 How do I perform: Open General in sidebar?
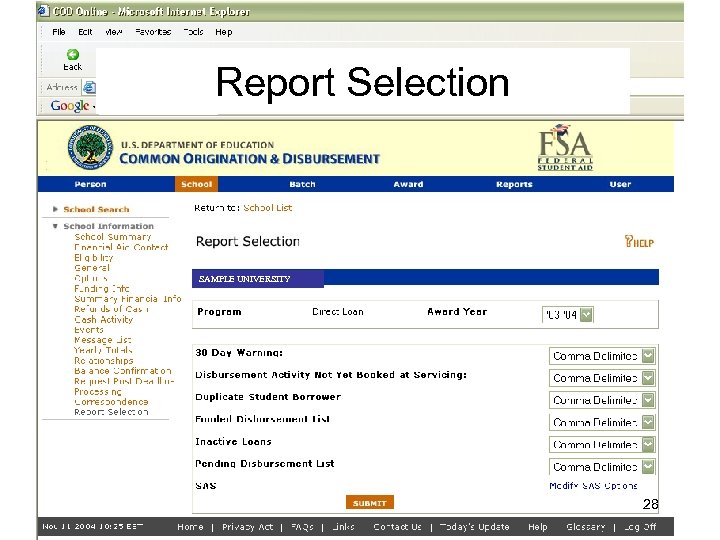pyautogui.click(x=92, y=268)
